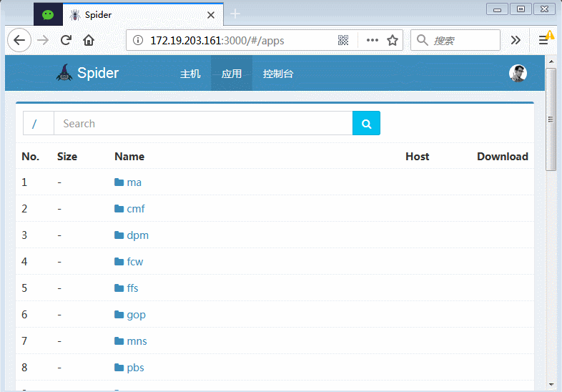
Task: Focus the Search input field
Action: tap(203, 123)
